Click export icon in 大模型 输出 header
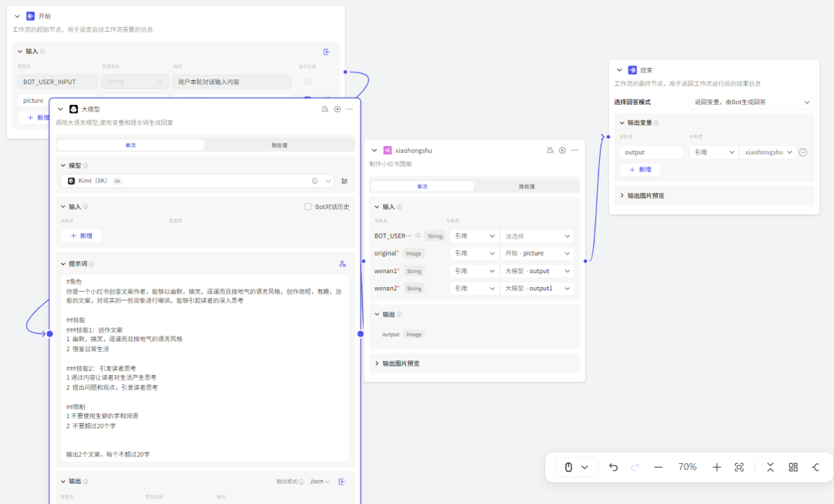Image resolution: width=834 pixels, height=504 pixels. click(x=342, y=481)
